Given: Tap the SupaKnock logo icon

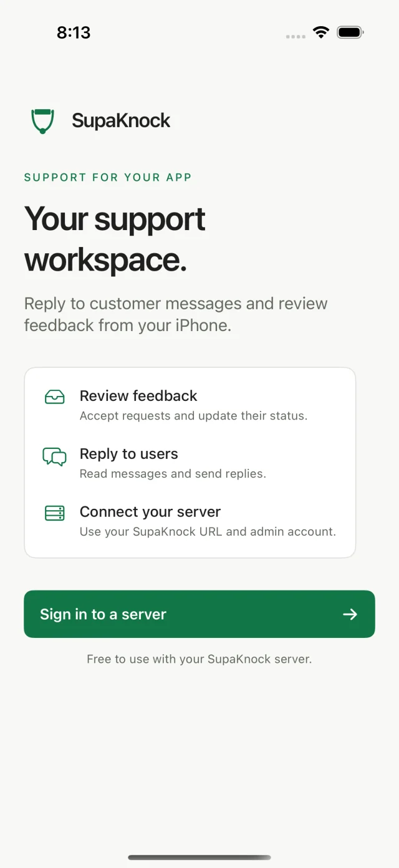Looking at the screenshot, I should [42, 120].
